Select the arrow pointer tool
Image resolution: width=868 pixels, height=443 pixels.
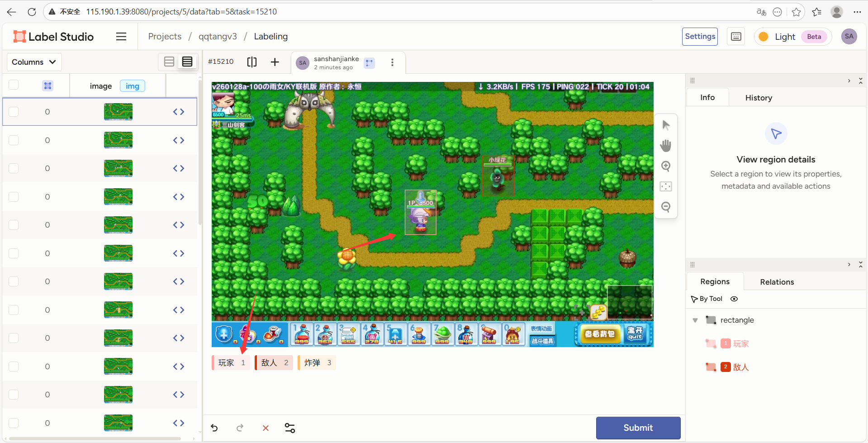[x=665, y=125]
